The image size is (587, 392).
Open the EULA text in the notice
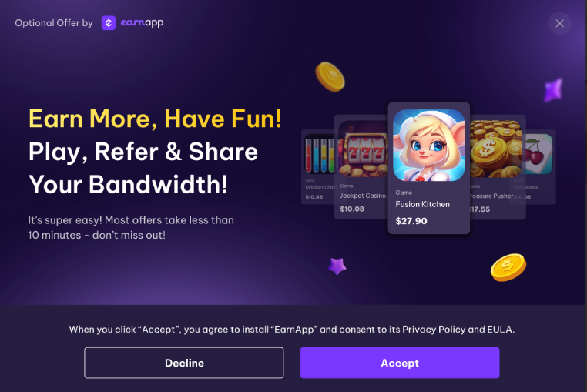point(499,330)
